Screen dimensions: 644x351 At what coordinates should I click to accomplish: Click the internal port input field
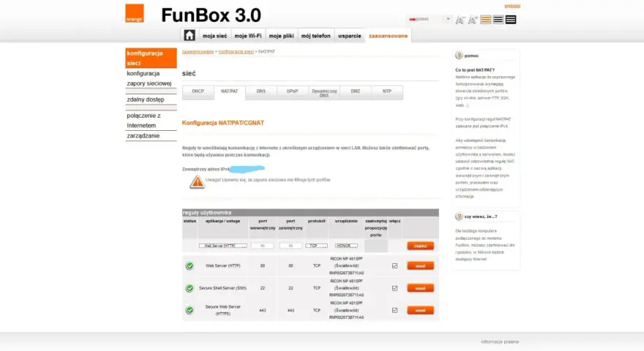click(x=263, y=246)
